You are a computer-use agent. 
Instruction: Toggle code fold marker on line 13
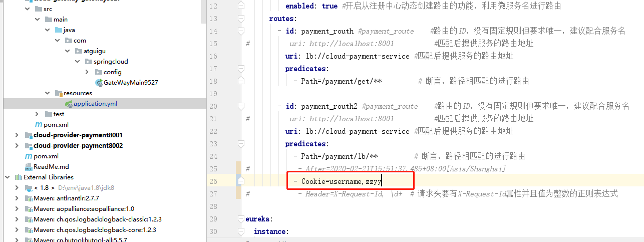(241, 19)
